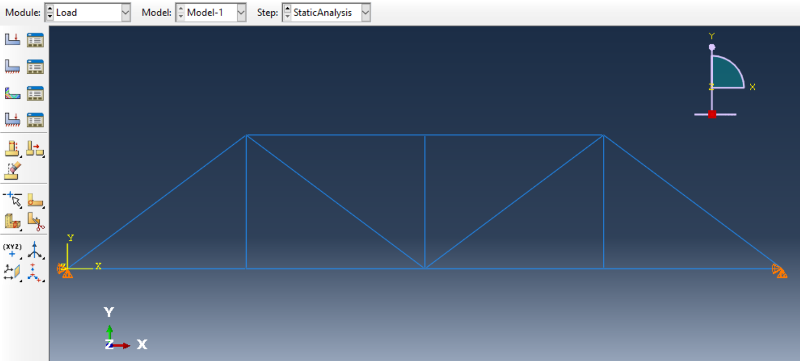The image size is (800, 361).
Task: Select the Create Load Case tool
Action: [12, 120]
